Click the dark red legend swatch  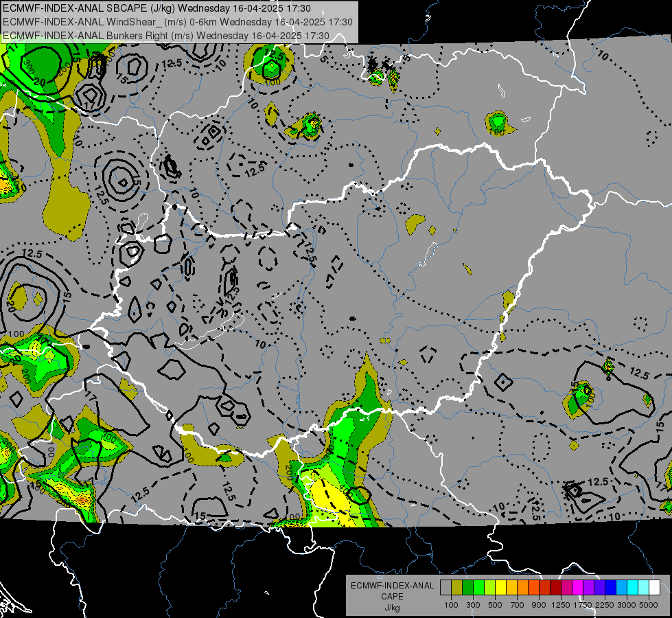pos(556,587)
